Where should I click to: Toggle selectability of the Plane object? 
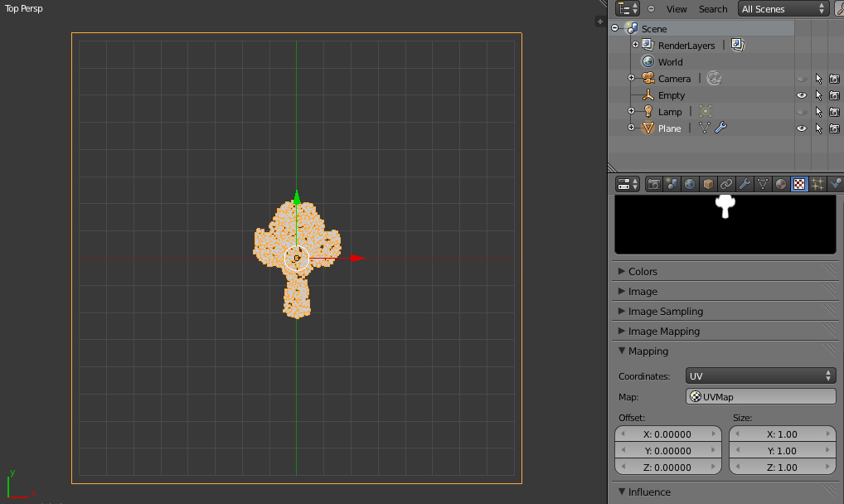pyautogui.click(x=818, y=128)
